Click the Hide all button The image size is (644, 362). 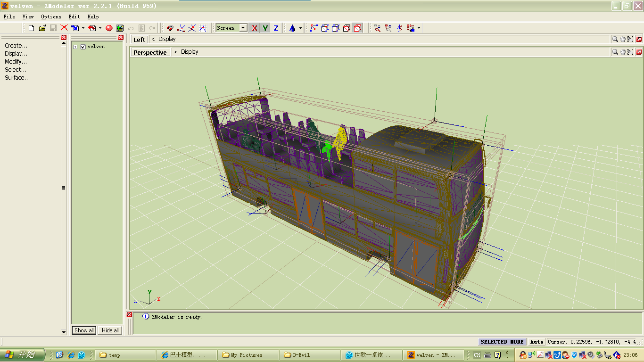click(x=110, y=330)
